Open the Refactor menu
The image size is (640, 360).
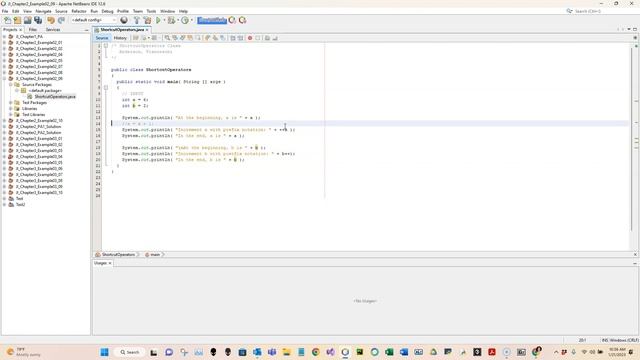(79, 11)
